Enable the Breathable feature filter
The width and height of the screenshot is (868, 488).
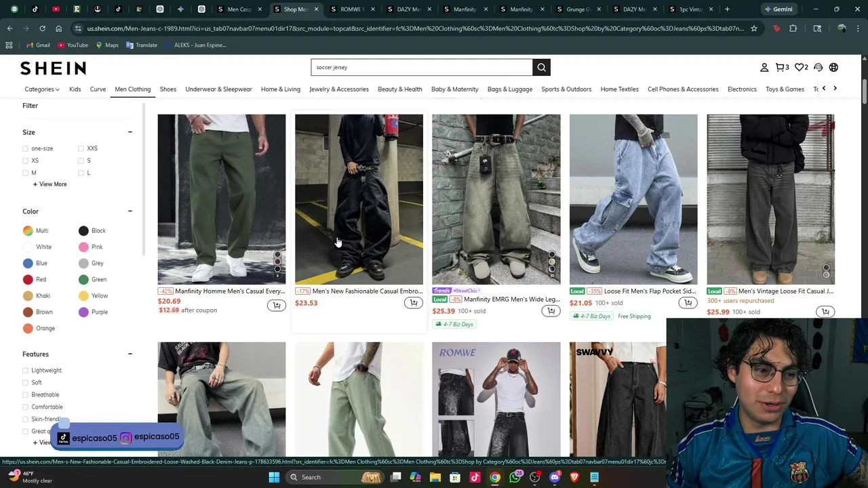pos(26,395)
